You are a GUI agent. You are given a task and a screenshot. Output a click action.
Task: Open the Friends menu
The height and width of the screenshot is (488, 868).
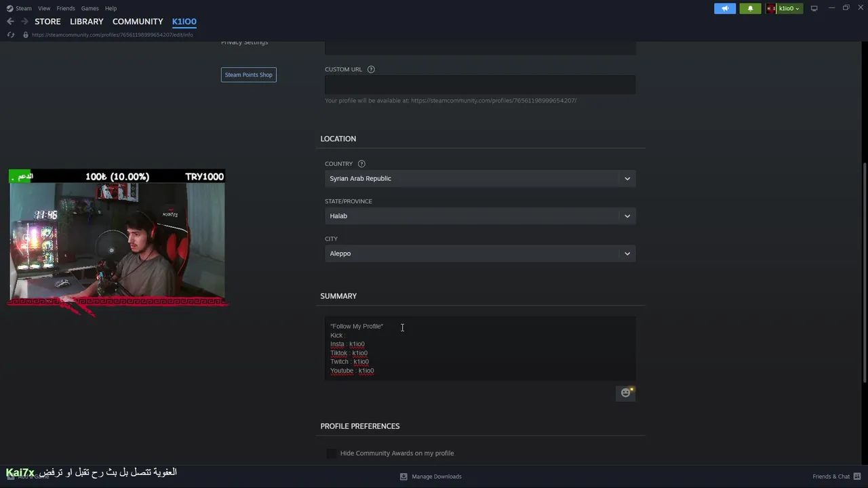click(66, 8)
